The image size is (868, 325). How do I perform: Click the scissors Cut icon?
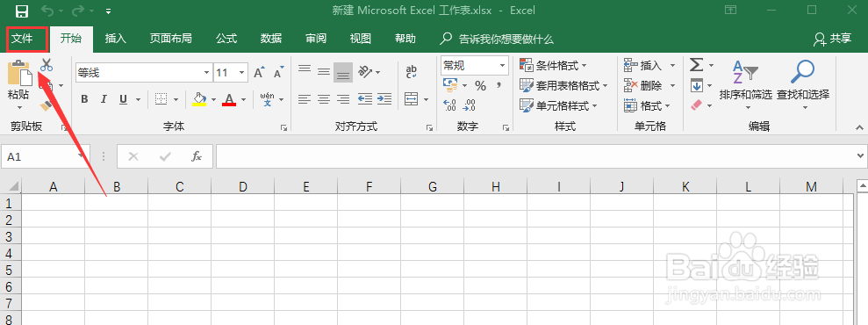47,65
